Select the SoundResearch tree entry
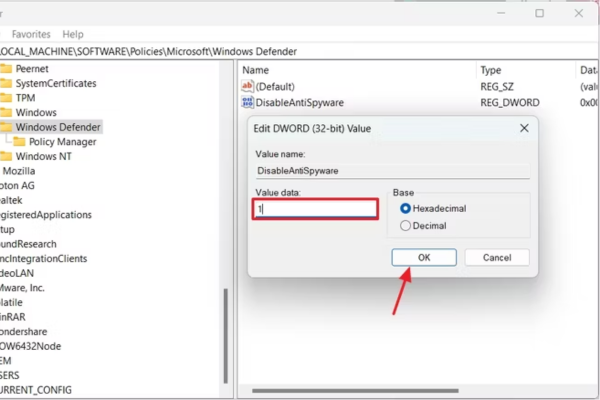Viewport: 600px width, 400px height. coord(28,244)
